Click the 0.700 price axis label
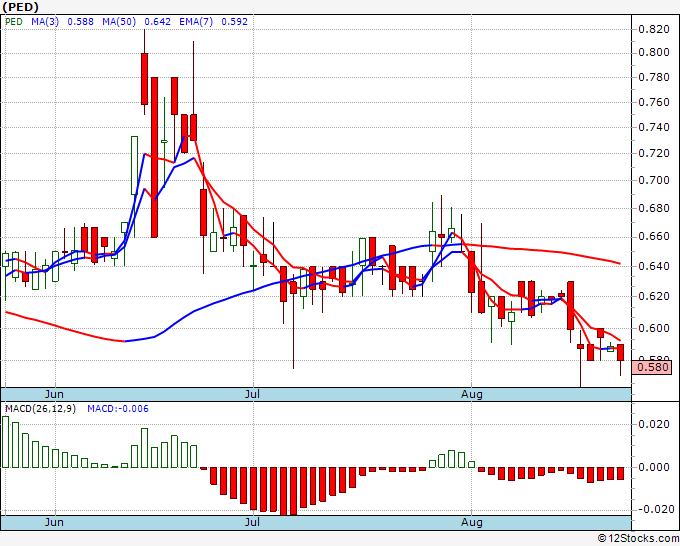Viewport: 680px width, 546px height. coord(654,180)
